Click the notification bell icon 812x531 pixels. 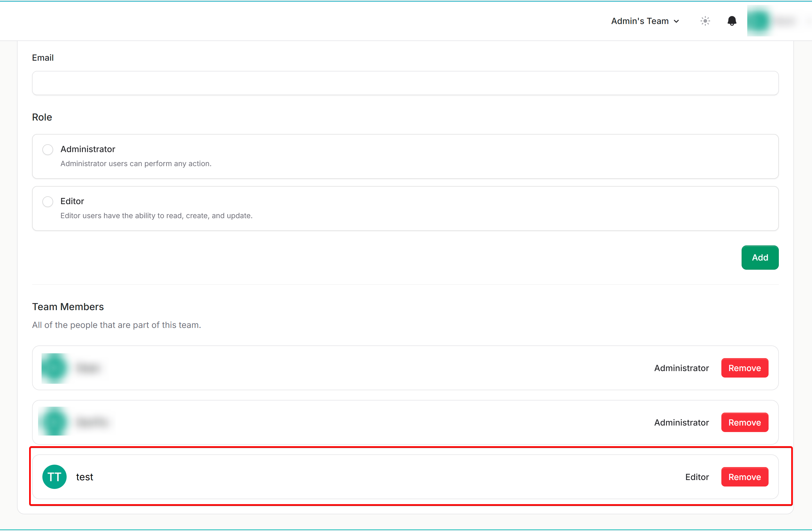click(x=732, y=21)
